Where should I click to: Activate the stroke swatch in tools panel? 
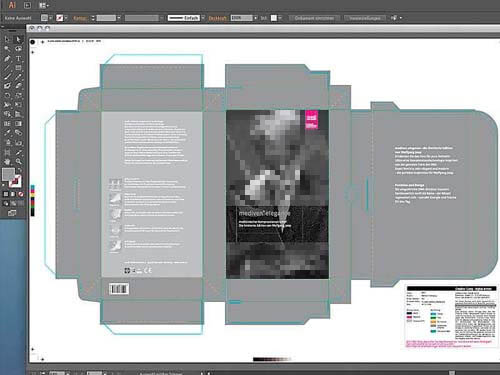16,182
